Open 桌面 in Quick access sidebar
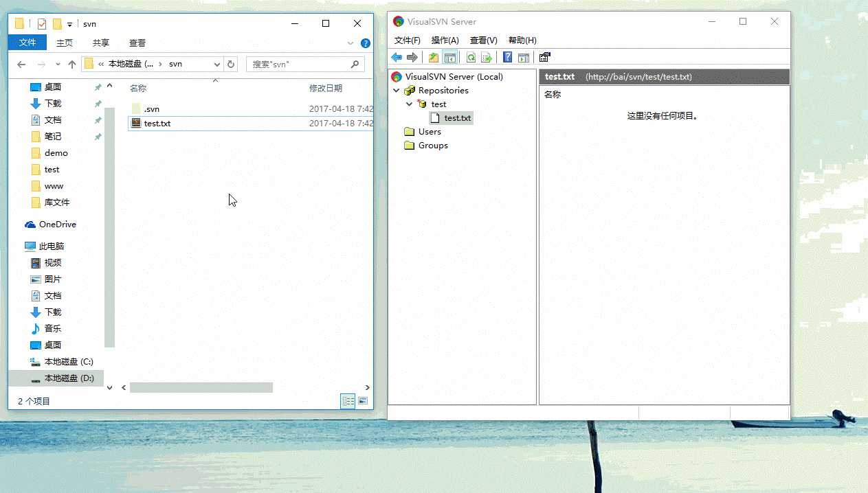The image size is (868, 493). click(x=53, y=87)
